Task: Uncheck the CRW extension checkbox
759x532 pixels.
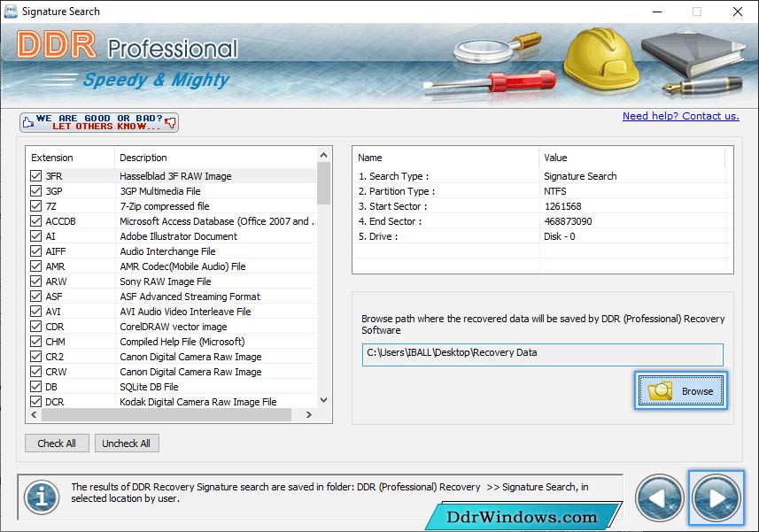Action: point(35,372)
